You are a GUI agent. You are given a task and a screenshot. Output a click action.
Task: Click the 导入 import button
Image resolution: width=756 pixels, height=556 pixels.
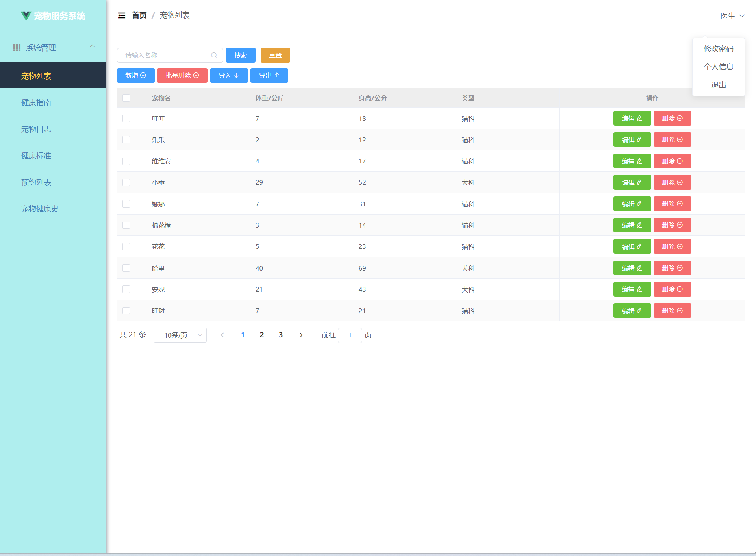229,75
